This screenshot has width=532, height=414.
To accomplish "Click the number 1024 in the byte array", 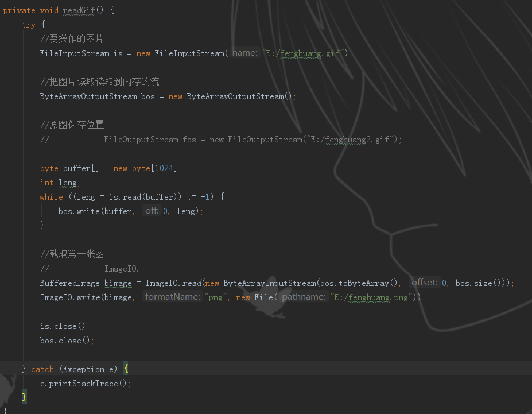I will coord(164,168).
